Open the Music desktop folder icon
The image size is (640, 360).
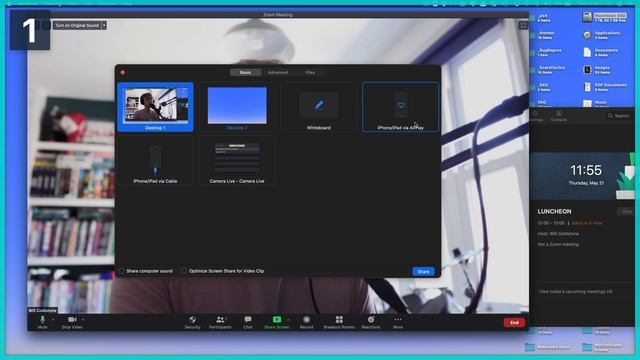coord(587,103)
